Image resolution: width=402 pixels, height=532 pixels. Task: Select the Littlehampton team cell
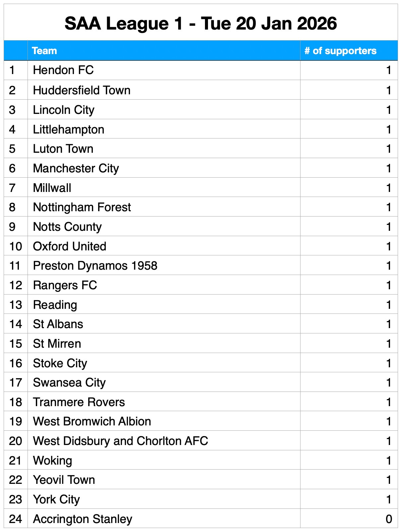tap(69, 130)
